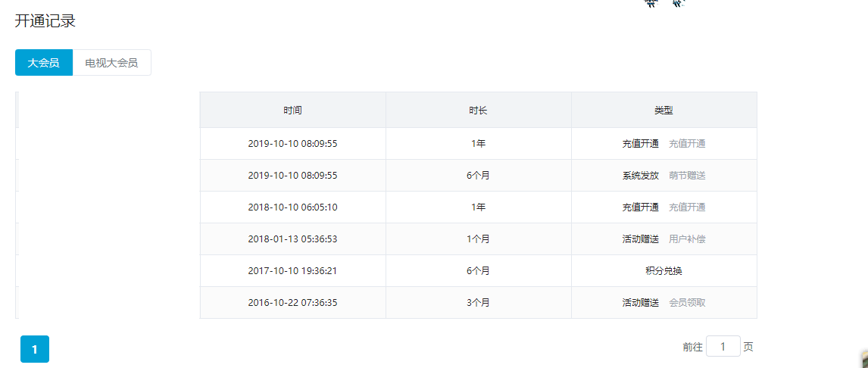
Task: Select the 2018-01-13 05:36:53 record
Action: point(292,239)
